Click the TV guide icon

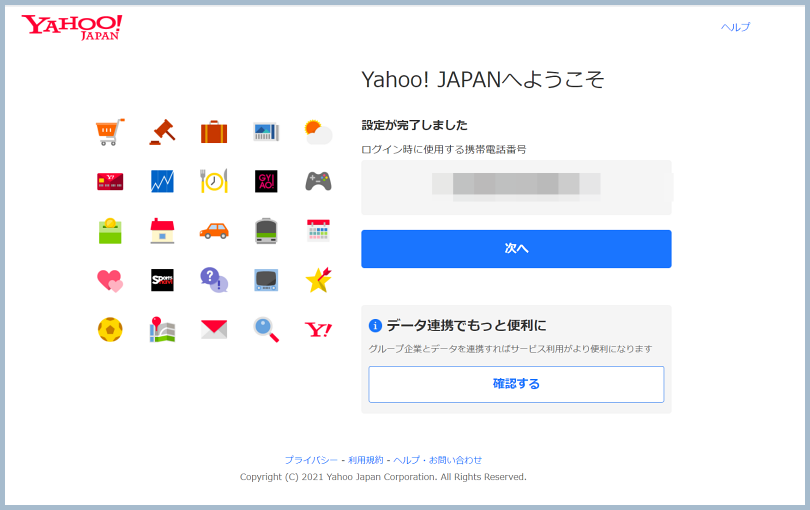266,280
